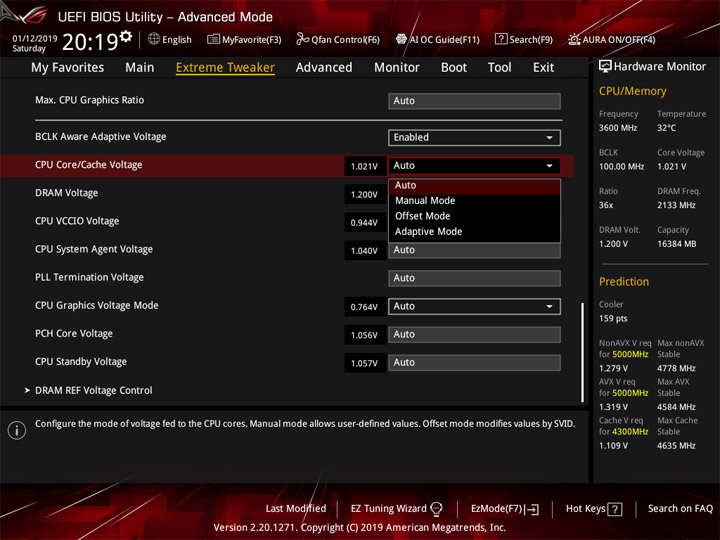The width and height of the screenshot is (720, 540).
Task: Open Qfan Control(F6) label
Action: point(345,40)
